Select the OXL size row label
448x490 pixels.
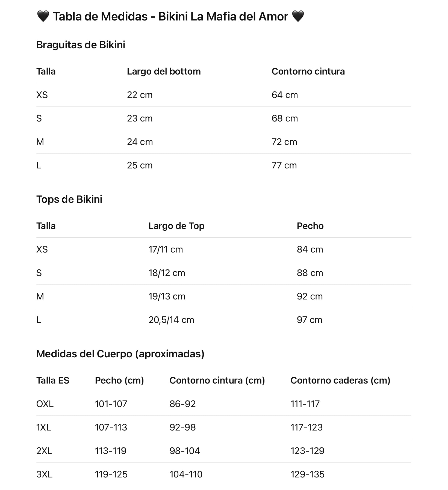(45, 404)
